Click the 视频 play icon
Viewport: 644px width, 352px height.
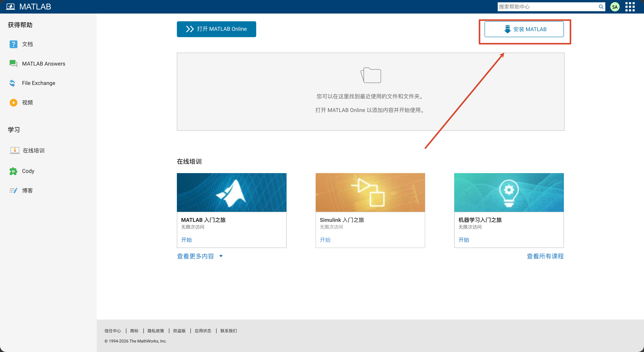14,103
